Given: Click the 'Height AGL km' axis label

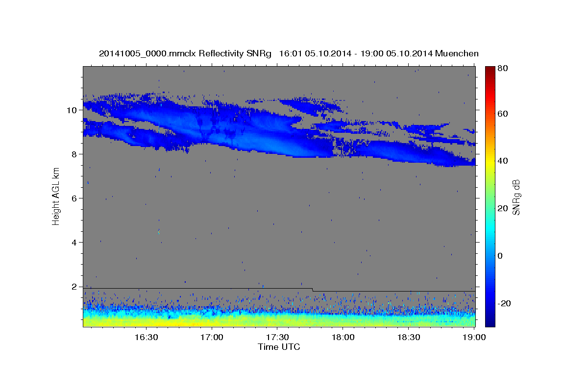Looking at the screenshot, I should pyautogui.click(x=56, y=196).
